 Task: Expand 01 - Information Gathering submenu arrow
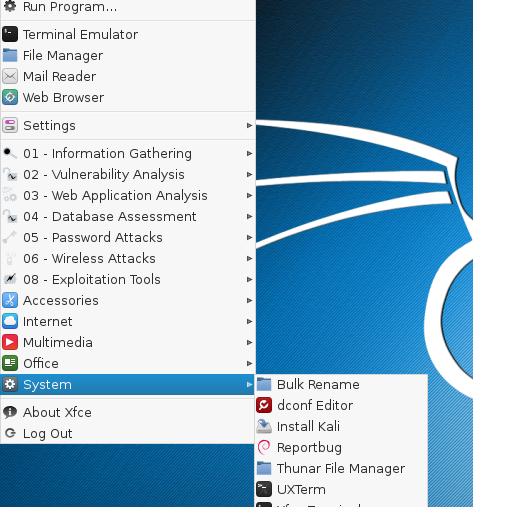(x=249, y=153)
